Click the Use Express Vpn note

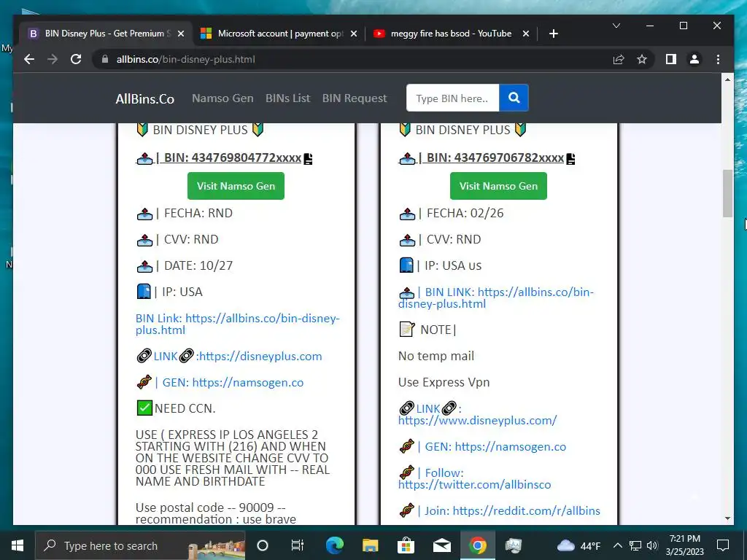pyautogui.click(x=444, y=382)
